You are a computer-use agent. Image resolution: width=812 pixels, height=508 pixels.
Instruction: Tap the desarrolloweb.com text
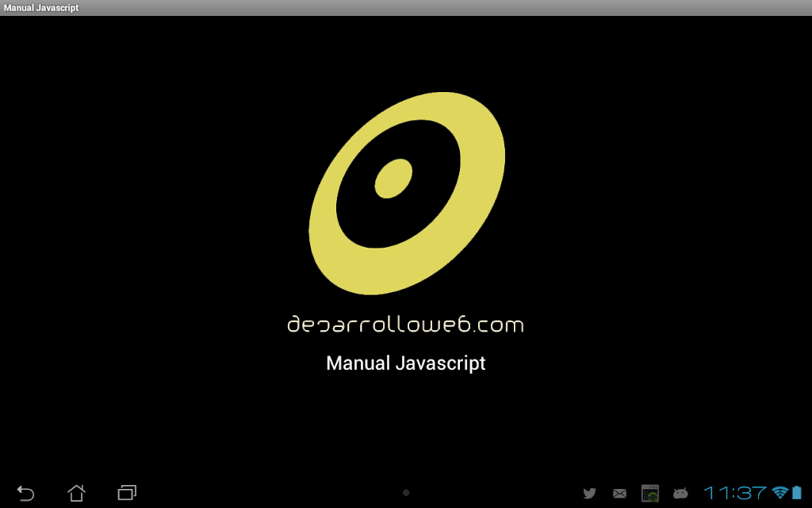(405, 324)
